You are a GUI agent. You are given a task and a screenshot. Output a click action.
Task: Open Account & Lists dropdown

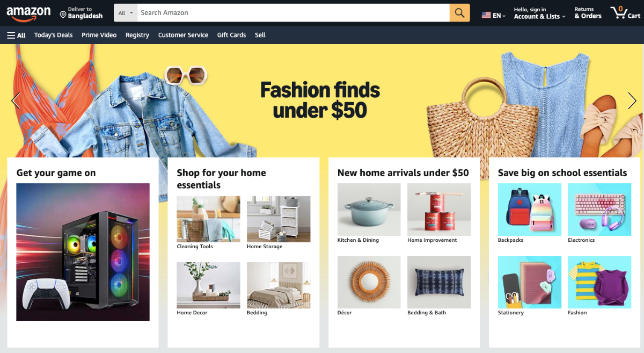[x=539, y=13]
